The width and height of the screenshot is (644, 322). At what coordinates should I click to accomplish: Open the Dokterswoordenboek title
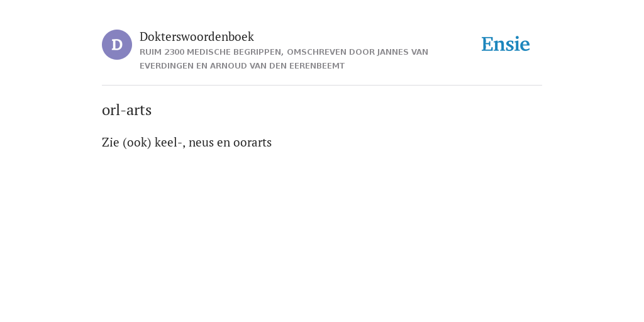coord(197,36)
